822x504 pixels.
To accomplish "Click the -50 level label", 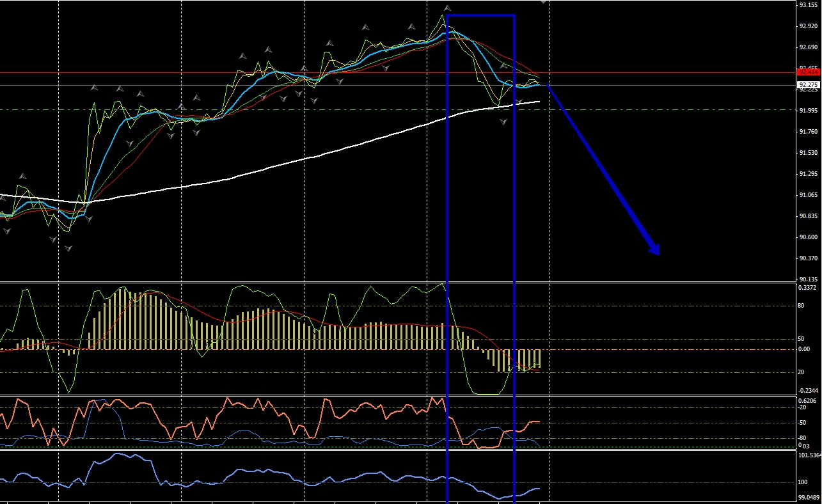I will (x=803, y=423).
